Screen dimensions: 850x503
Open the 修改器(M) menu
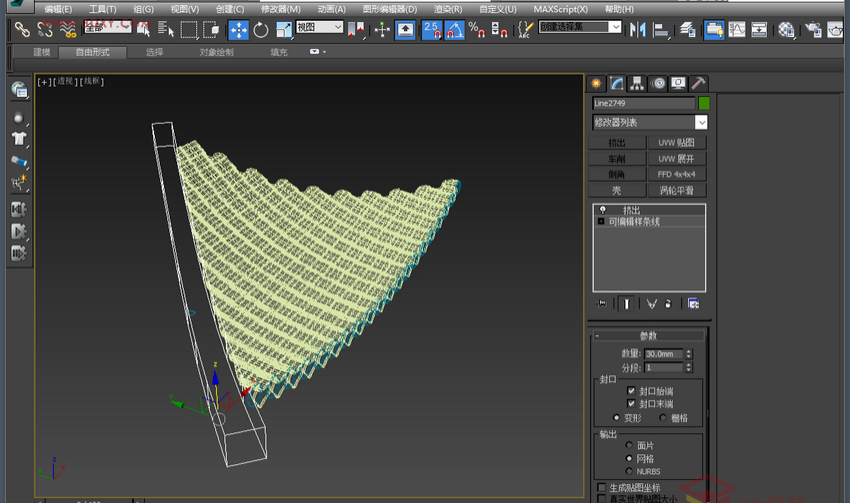(280, 9)
